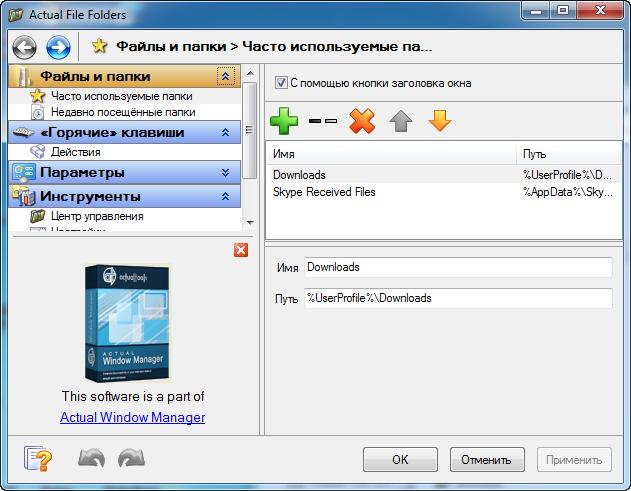Click the %UserProfile%\D... path cell

click(567, 175)
